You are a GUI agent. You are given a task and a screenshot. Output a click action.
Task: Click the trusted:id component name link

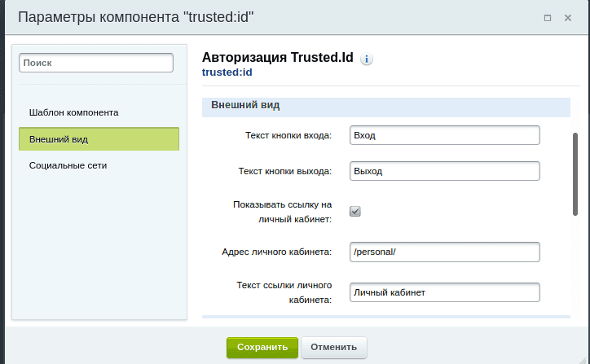227,72
